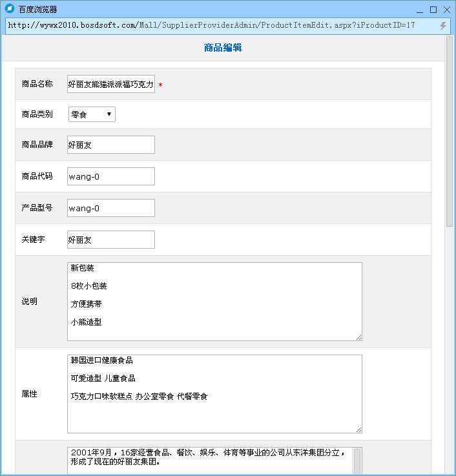Click the 商品品牌 label
456x476 pixels.
click(x=37, y=145)
